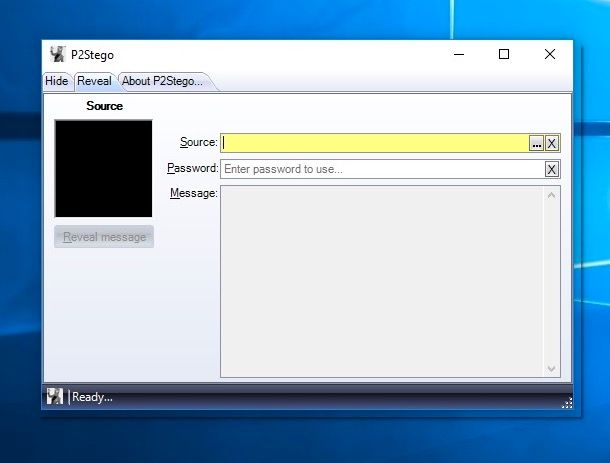The width and height of the screenshot is (610, 463).
Task: Click the Source: field label
Action: point(198,142)
